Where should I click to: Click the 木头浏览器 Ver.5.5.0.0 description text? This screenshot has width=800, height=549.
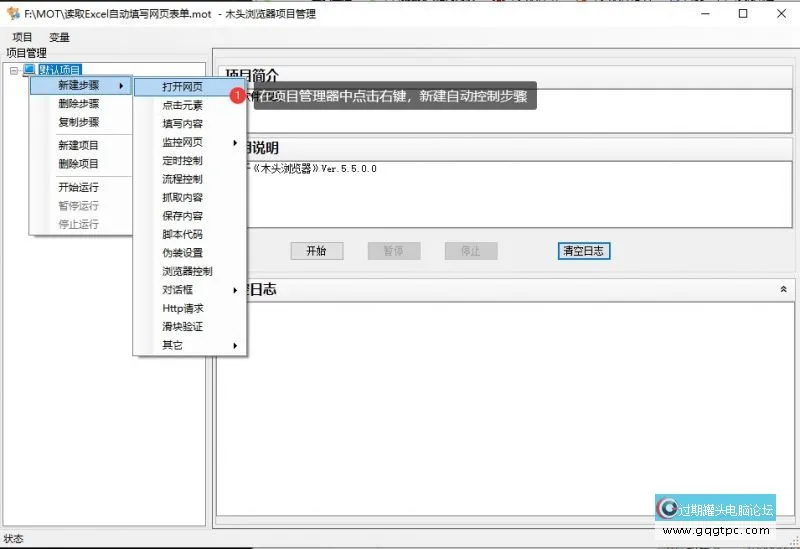(x=313, y=169)
